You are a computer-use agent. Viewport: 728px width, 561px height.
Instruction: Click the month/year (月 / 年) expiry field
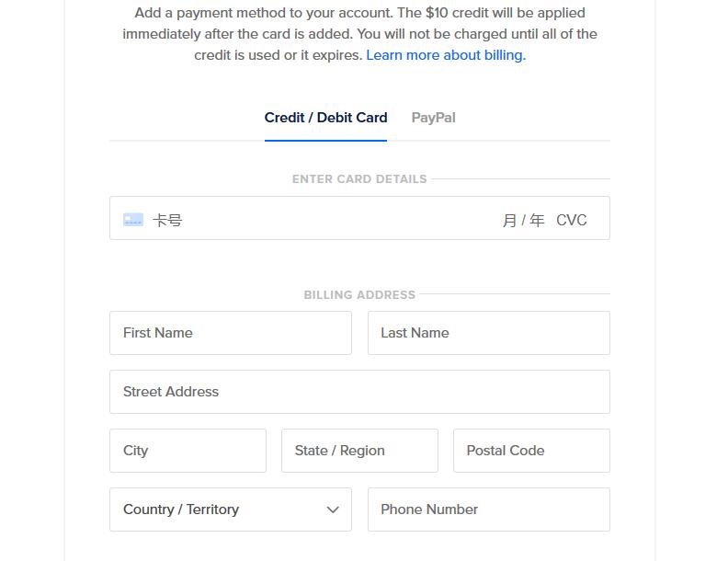tap(523, 220)
